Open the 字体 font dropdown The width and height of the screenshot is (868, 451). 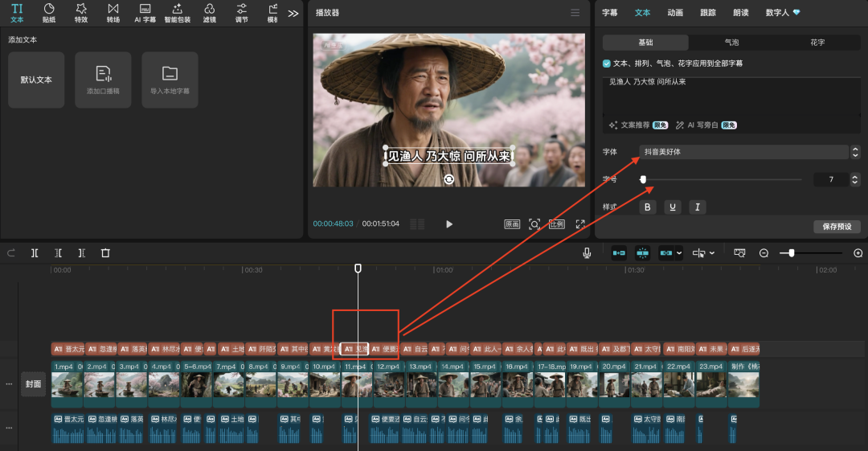pyautogui.click(x=743, y=152)
